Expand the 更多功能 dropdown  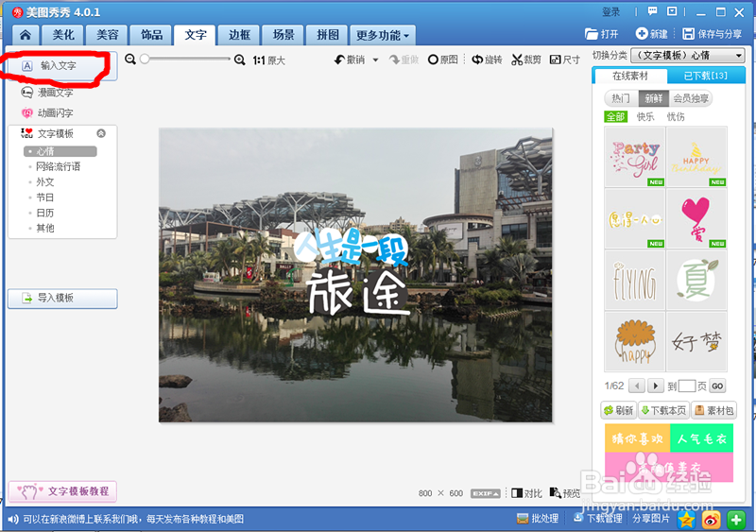pyautogui.click(x=383, y=35)
